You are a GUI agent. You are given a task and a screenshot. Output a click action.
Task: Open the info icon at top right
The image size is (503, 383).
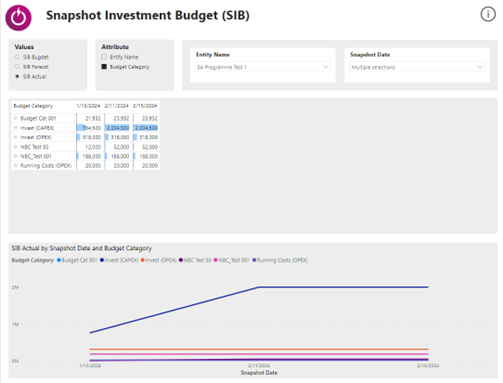tap(488, 14)
